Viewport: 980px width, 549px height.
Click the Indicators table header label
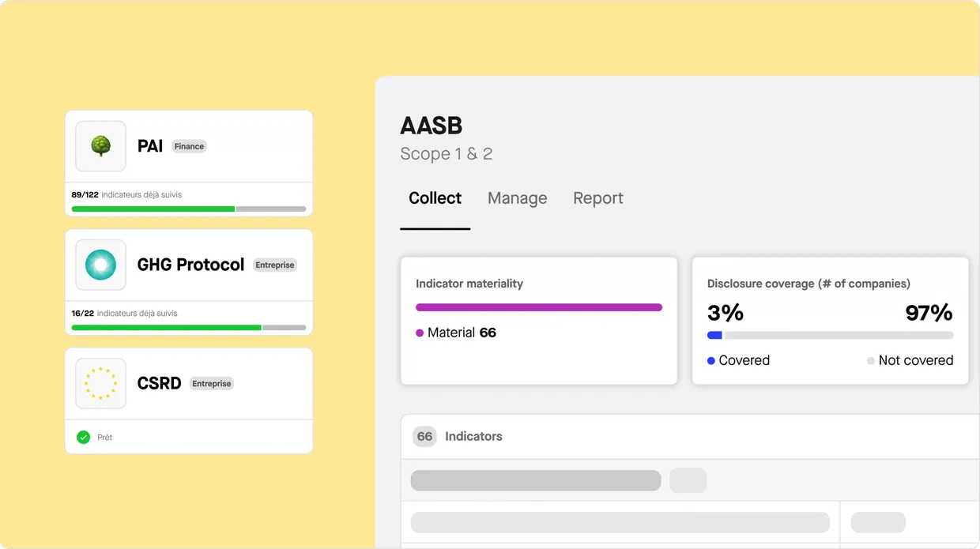click(473, 436)
